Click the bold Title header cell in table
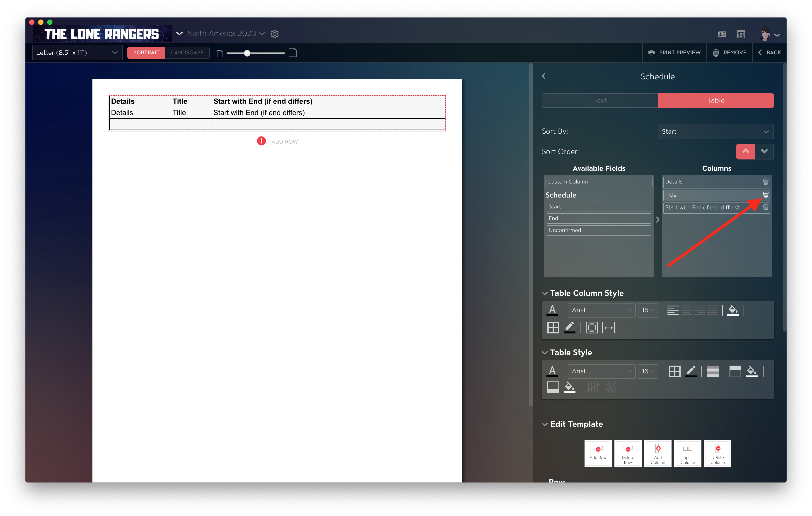 (191, 101)
